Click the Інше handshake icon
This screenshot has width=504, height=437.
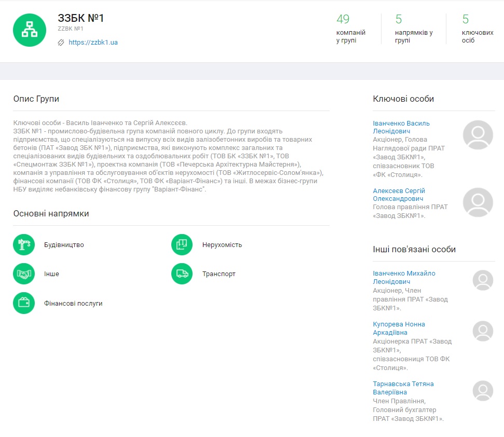point(24,274)
